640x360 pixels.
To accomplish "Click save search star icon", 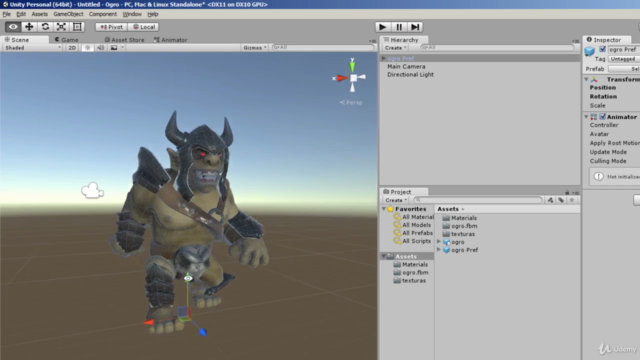I will [x=572, y=200].
